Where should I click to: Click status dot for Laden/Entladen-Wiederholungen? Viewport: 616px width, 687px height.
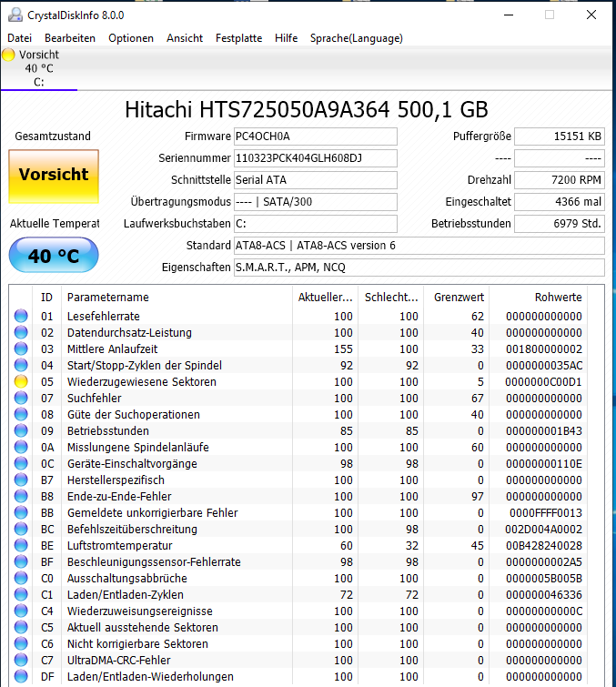click(x=21, y=676)
